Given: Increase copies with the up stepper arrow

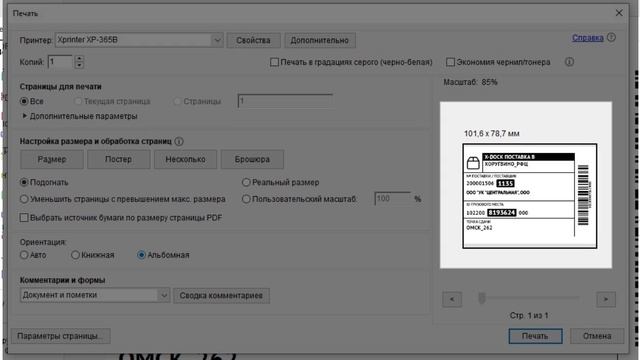Looking at the screenshot, I should click(x=79, y=59).
